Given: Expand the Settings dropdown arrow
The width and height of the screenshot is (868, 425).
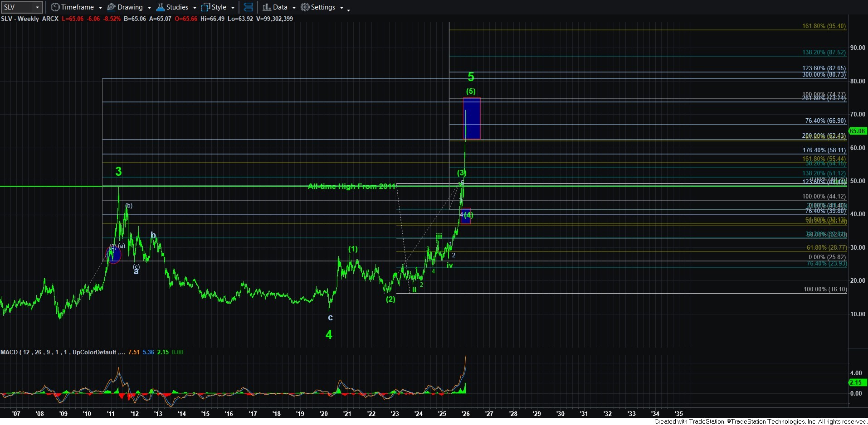Looking at the screenshot, I should click(x=341, y=8).
